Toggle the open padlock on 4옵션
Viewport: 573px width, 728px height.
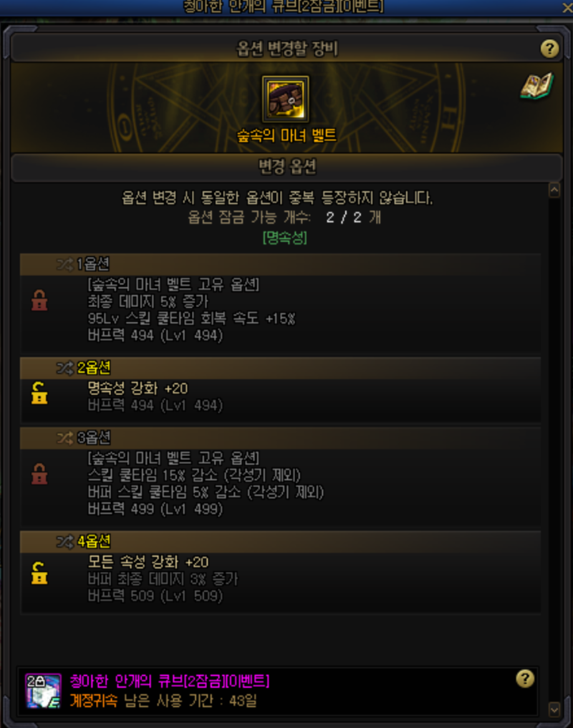point(39,573)
